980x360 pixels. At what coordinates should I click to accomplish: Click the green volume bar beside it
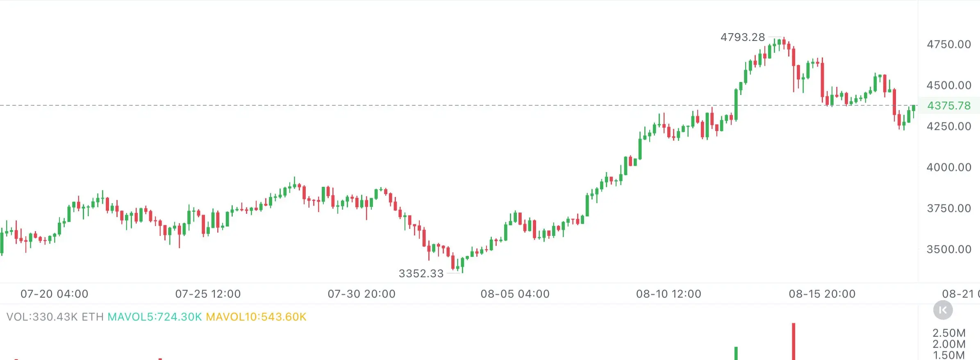[x=736, y=353]
